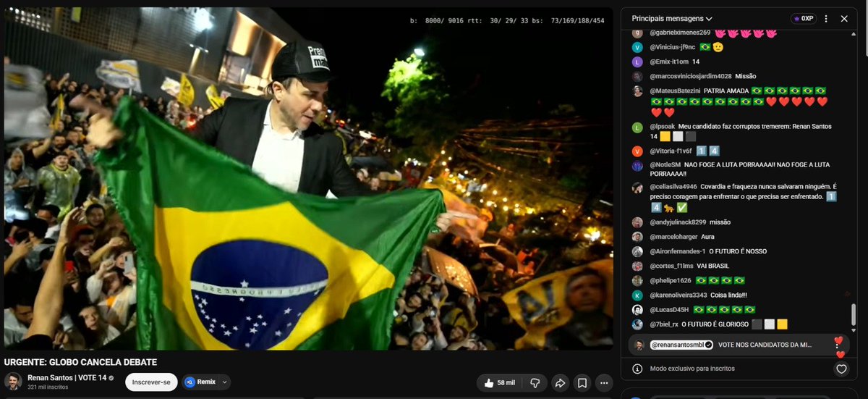The image size is (868, 399).
Task: Click avatar of @marceloharger
Action: click(637, 237)
